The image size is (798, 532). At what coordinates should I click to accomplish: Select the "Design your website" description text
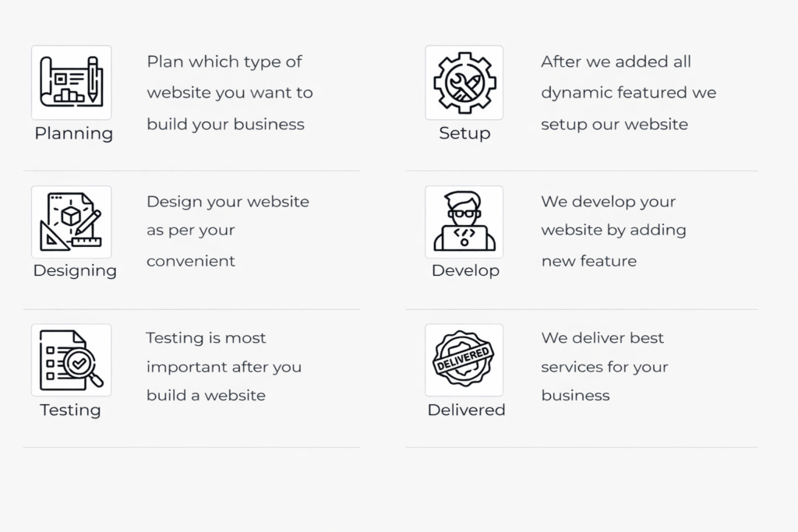228,231
